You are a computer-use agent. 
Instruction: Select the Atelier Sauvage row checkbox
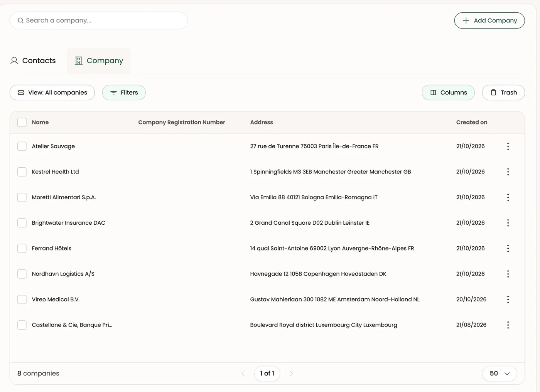pyautogui.click(x=22, y=146)
